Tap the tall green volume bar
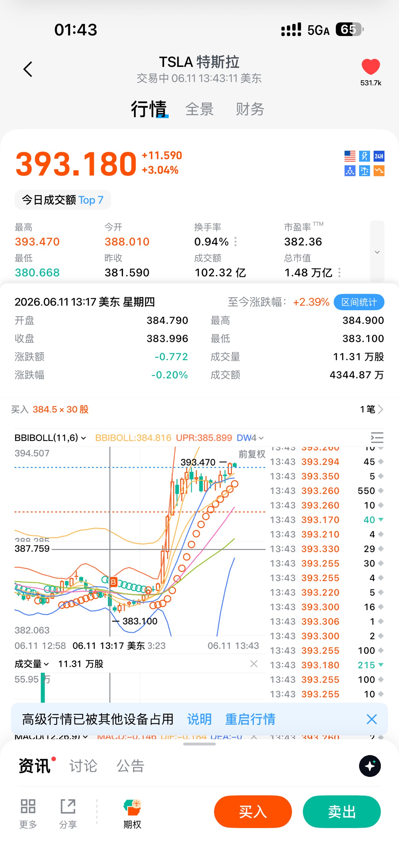The height and width of the screenshot is (868, 399). click(x=43, y=688)
